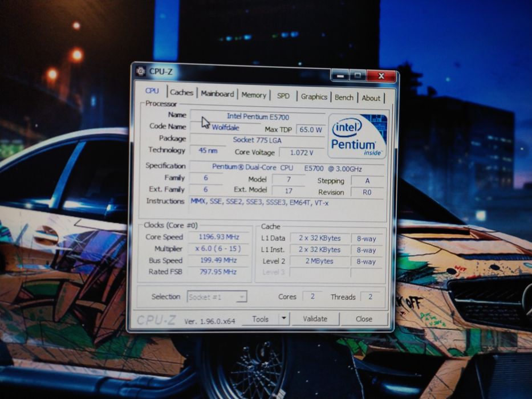
Task: Click the Level 2 cache value 2 MBytes
Action: [319, 261]
